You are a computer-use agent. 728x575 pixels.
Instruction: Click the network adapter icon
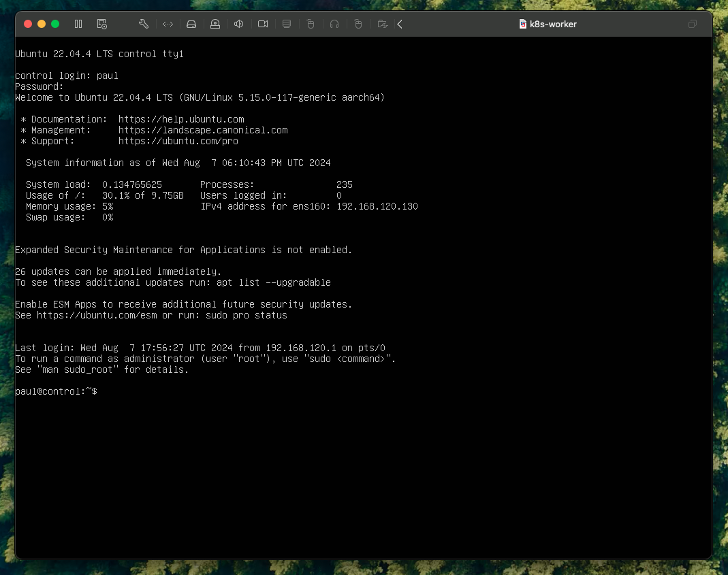[168, 24]
